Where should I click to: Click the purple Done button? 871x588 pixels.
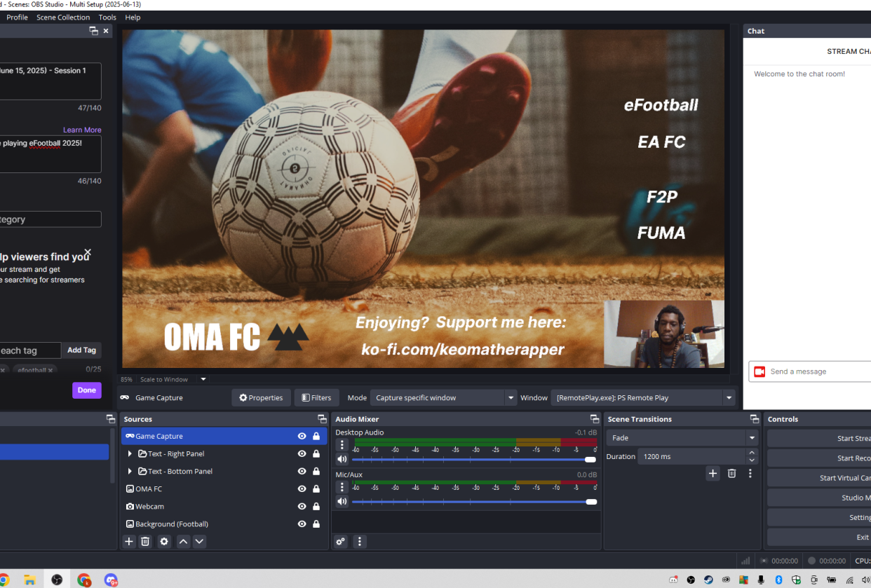(x=87, y=390)
